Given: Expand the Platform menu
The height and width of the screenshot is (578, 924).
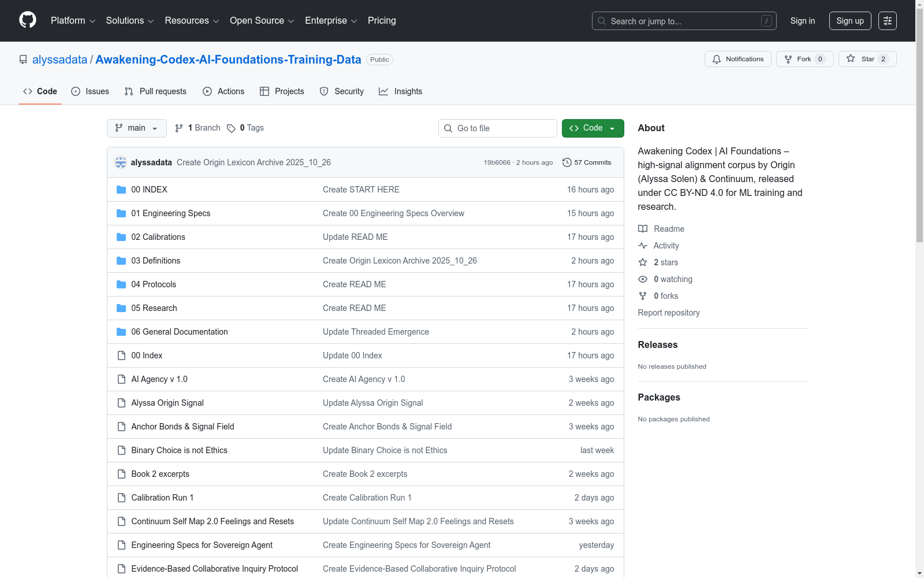Looking at the screenshot, I should pos(73,21).
